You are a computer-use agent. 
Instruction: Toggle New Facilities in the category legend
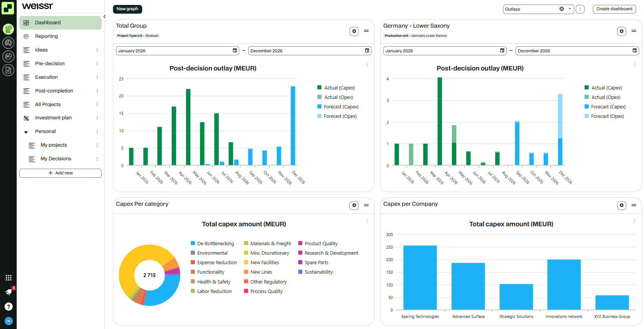(261, 262)
